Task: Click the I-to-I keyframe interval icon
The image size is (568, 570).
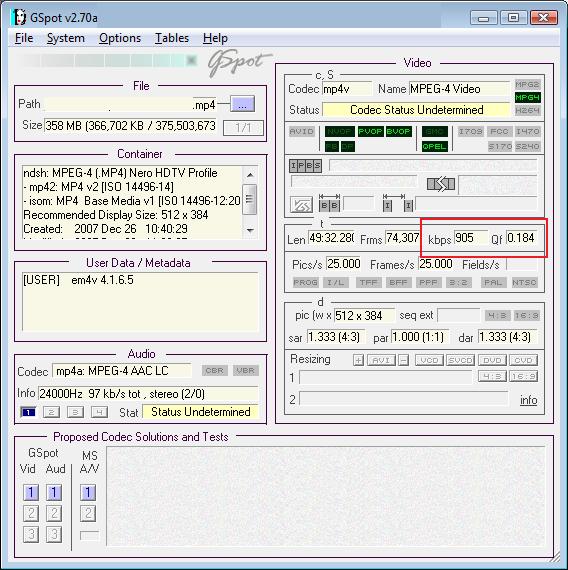Action: [x=398, y=204]
